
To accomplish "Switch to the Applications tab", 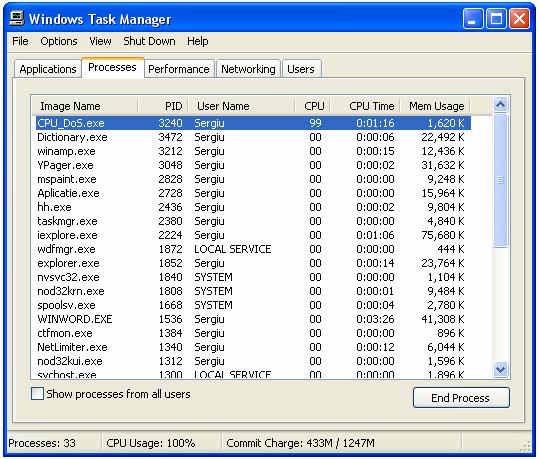I will [x=48, y=69].
